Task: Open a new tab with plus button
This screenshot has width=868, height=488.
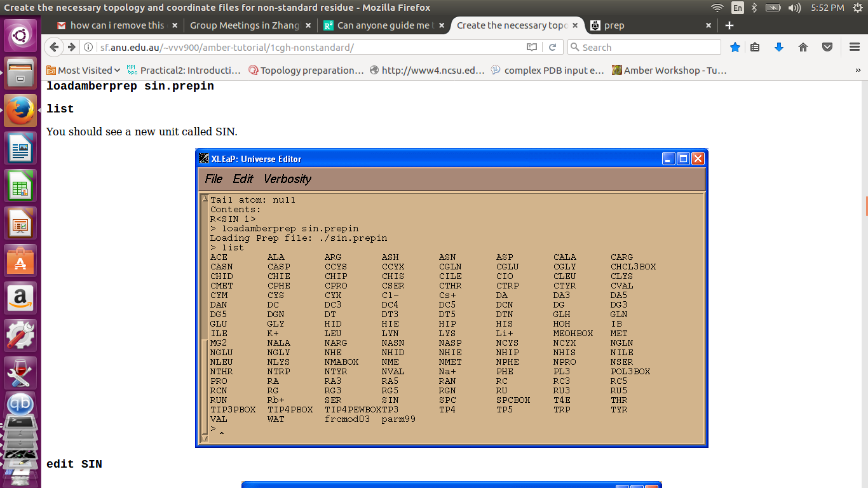Action: [729, 25]
